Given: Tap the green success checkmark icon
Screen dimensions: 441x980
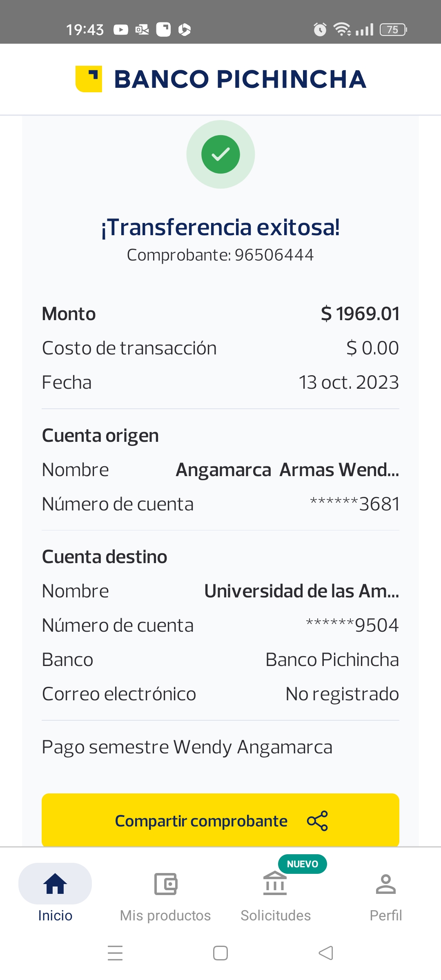Looking at the screenshot, I should (x=220, y=154).
